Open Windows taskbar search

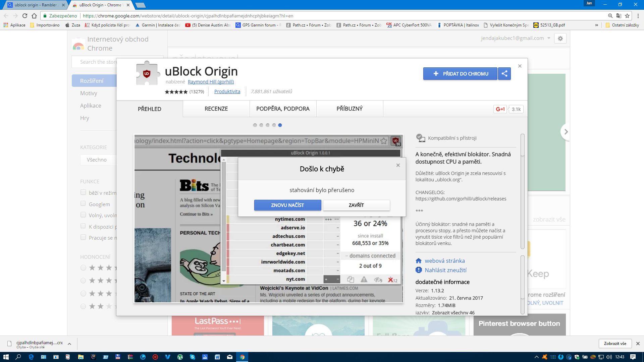18,357
